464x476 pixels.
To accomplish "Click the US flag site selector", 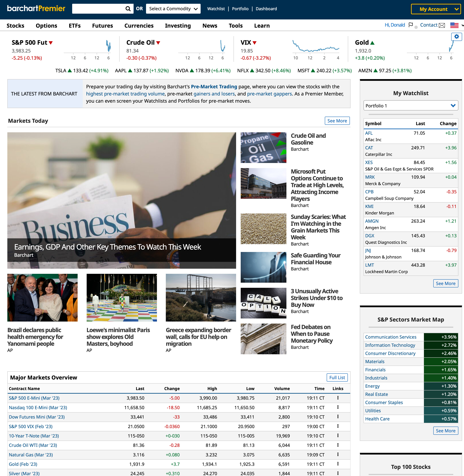I will (x=454, y=25).
